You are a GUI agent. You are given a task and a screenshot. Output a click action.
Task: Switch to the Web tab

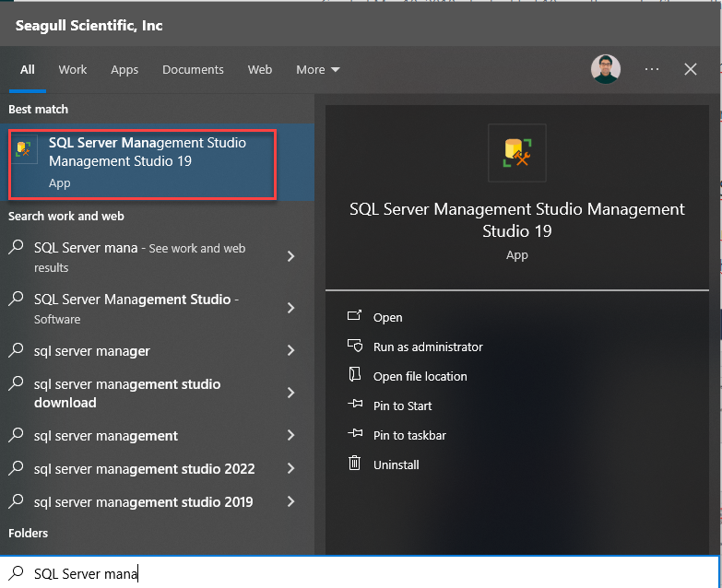pos(260,69)
